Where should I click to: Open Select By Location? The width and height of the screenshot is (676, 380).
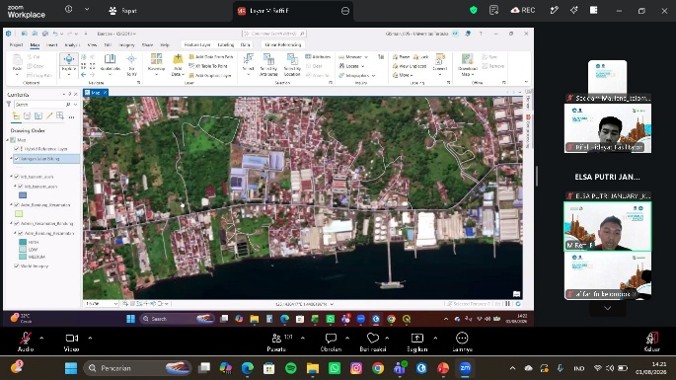pos(292,65)
